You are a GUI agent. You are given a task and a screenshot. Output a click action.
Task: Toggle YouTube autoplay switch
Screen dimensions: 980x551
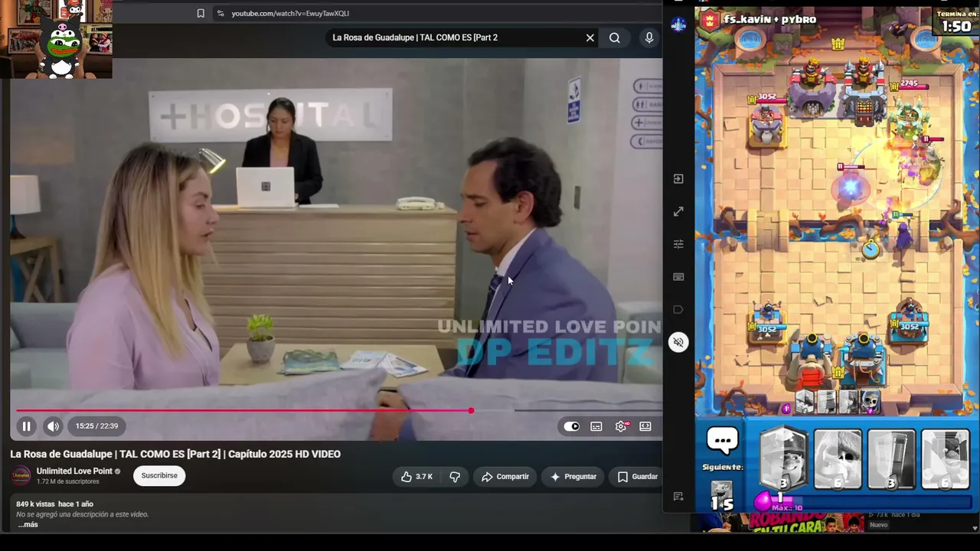[x=572, y=426]
